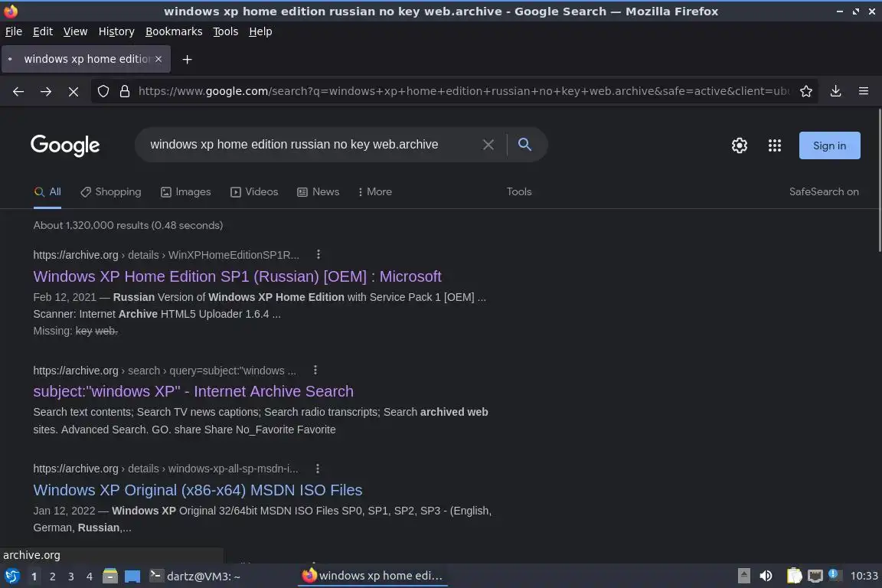Open the Tools menu in menu bar
The height and width of the screenshot is (588, 882).
click(x=226, y=31)
